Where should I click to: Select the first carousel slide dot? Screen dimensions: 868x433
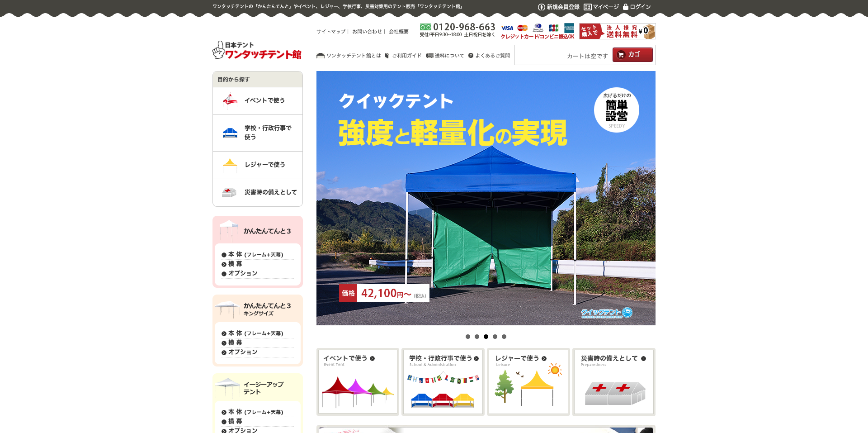[x=468, y=337]
